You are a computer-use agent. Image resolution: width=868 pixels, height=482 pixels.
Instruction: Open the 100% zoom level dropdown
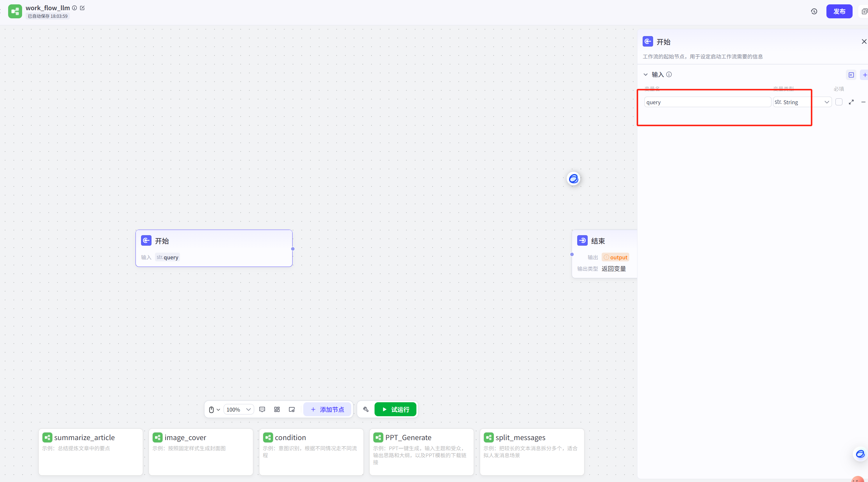[238, 409]
